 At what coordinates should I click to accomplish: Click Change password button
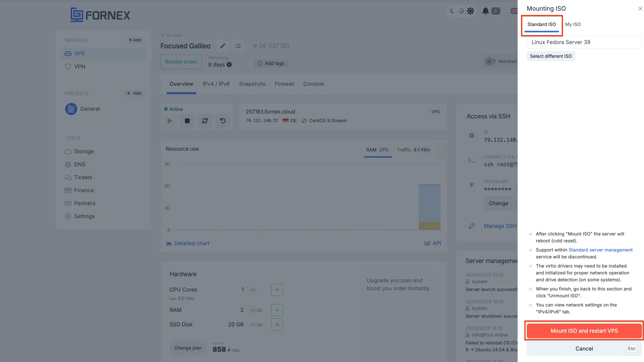point(498,203)
